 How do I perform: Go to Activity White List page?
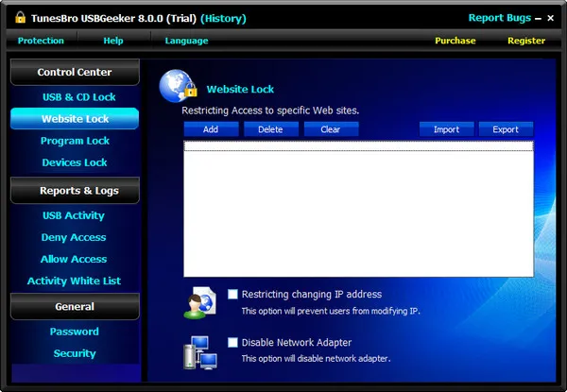coord(74,281)
